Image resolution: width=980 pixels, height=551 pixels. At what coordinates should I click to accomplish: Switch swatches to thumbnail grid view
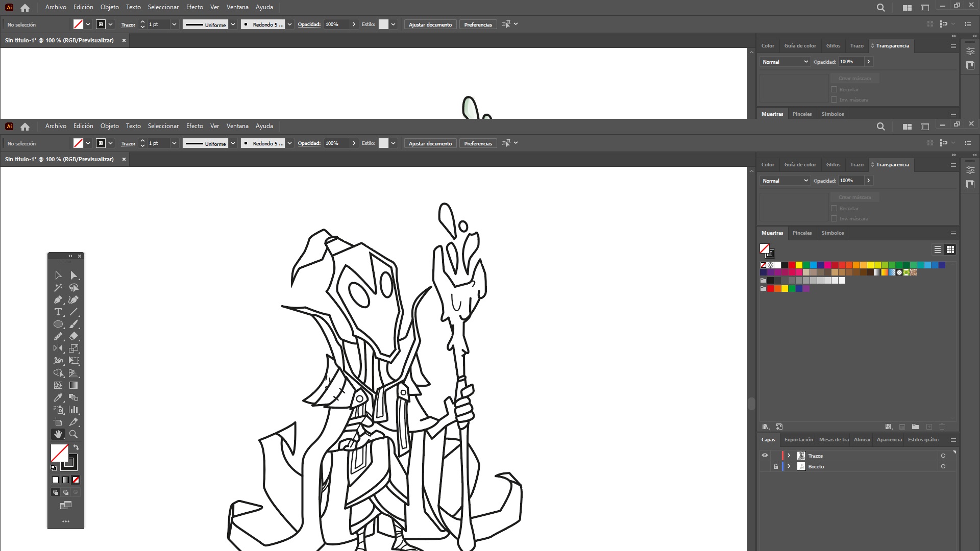pyautogui.click(x=950, y=250)
